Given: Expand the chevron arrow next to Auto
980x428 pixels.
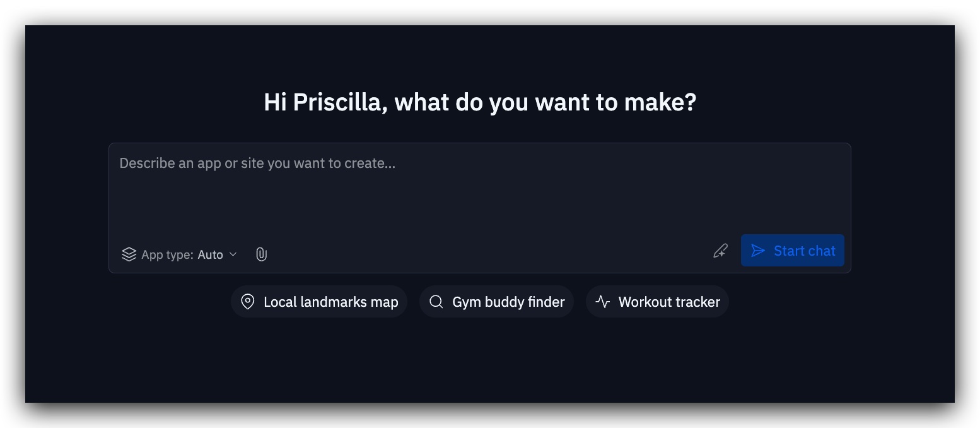Looking at the screenshot, I should pyautogui.click(x=233, y=254).
